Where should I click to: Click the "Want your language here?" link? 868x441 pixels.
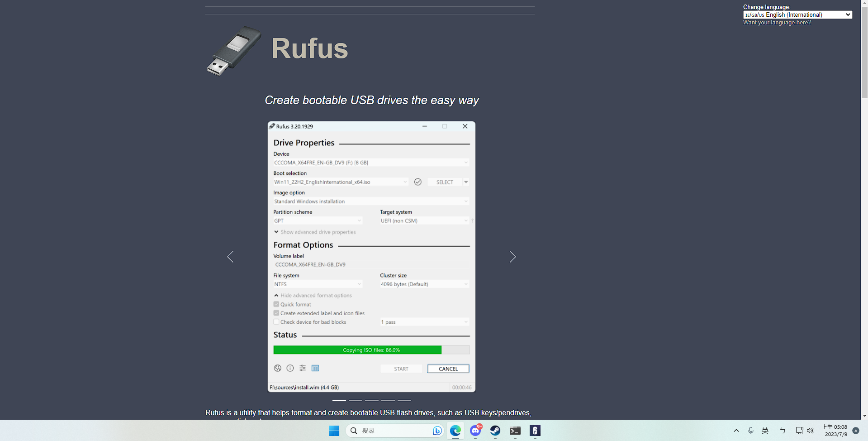777,22
